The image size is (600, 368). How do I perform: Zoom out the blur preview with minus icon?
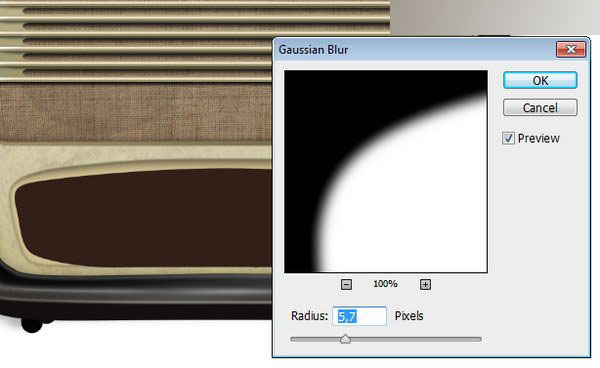(346, 284)
